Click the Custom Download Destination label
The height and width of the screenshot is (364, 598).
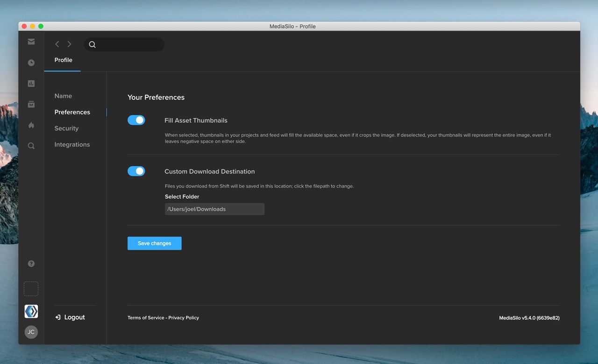coord(210,171)
